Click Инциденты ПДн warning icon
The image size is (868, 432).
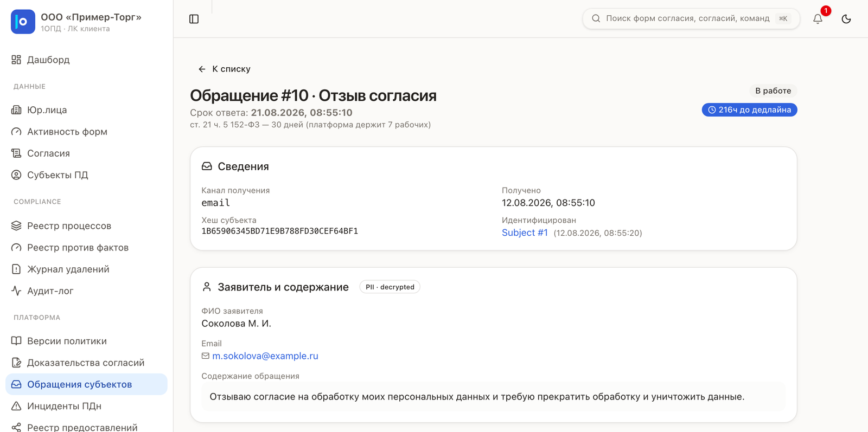click(x=16, y=406)
